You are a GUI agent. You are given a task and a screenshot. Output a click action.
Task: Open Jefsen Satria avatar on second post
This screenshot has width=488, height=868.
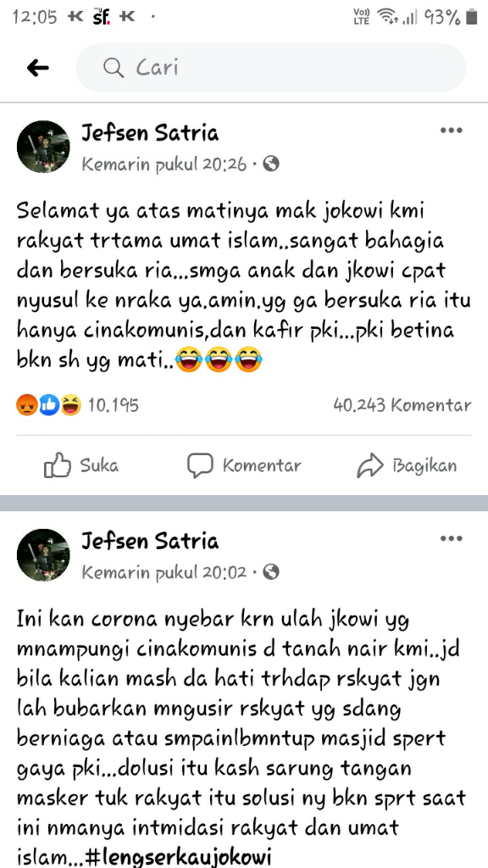coord(43,554)
